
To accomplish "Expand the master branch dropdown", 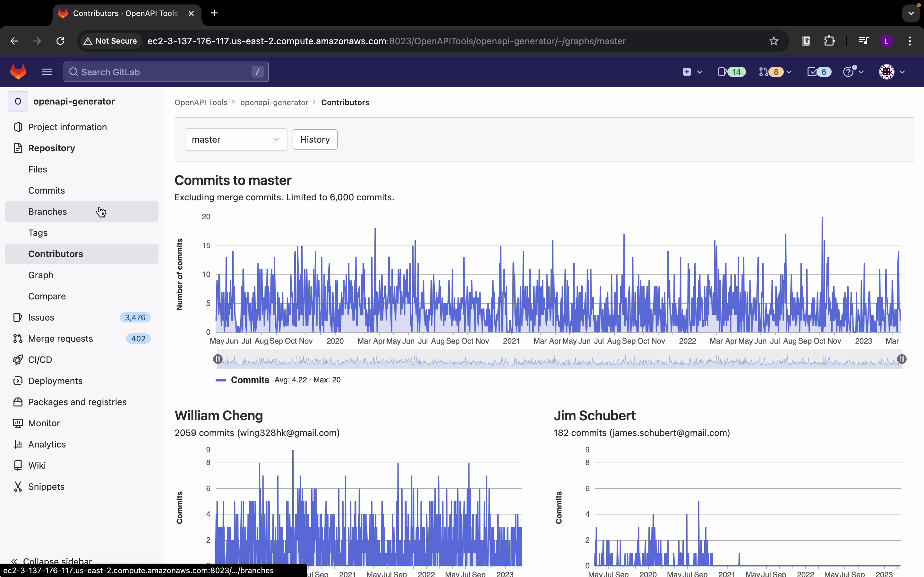I will (235, 139).
